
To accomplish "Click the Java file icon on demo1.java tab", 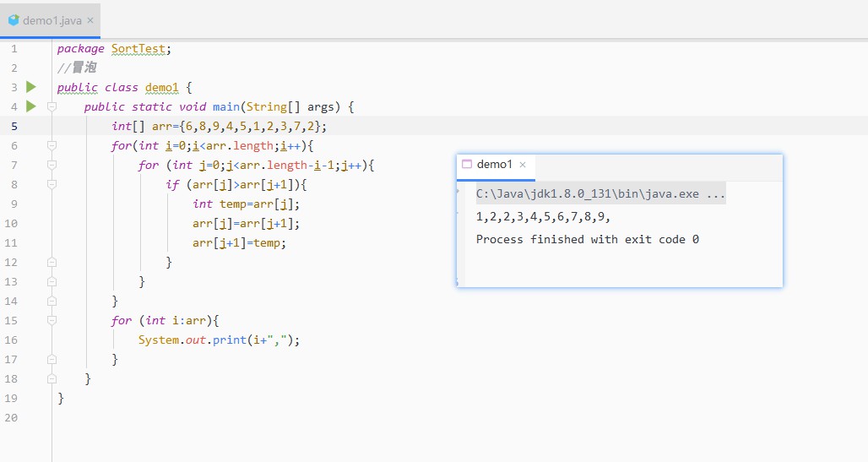I will [14, 20].
